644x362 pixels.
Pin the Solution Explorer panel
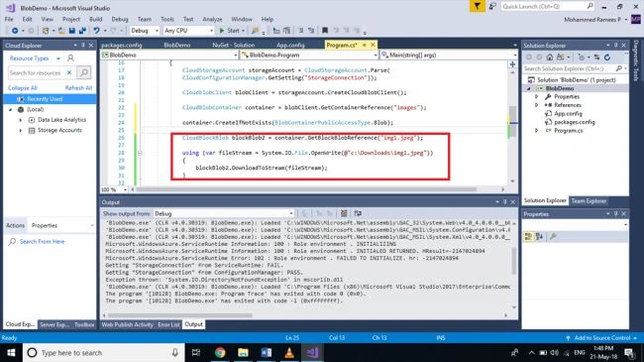click(615, 46)
